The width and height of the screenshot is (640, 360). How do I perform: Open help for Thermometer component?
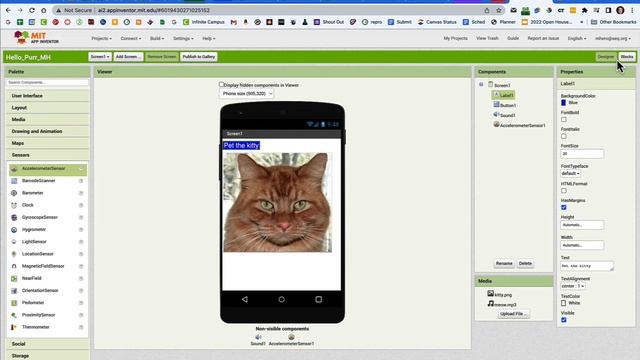click(x=81, y=327)
